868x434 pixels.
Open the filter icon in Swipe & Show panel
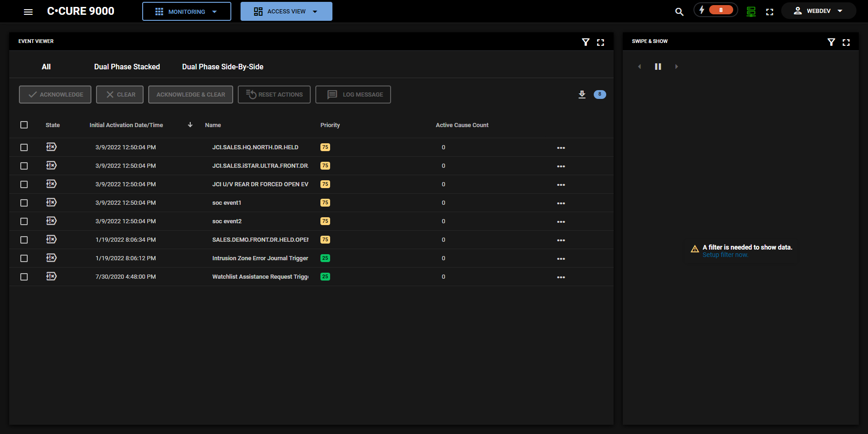[x=832, y=42]
